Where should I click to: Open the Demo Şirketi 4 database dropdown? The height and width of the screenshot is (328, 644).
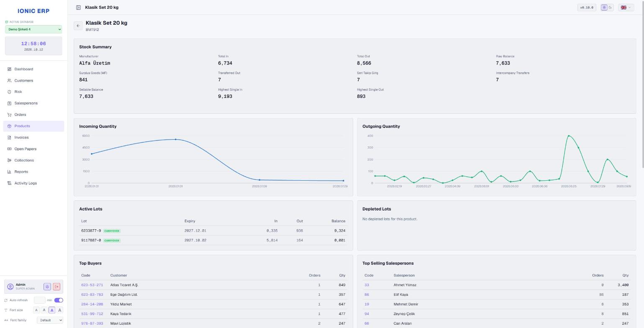pos(33,29)
